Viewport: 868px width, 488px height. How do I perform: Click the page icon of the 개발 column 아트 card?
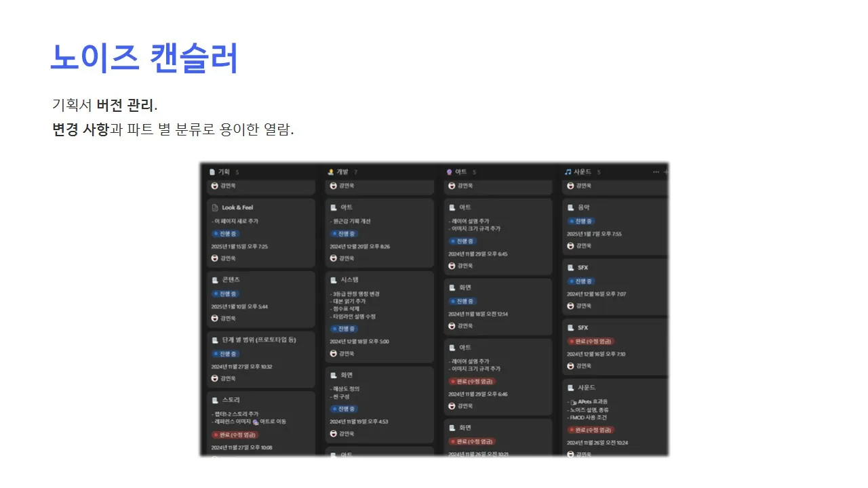[x=334, y=207]
